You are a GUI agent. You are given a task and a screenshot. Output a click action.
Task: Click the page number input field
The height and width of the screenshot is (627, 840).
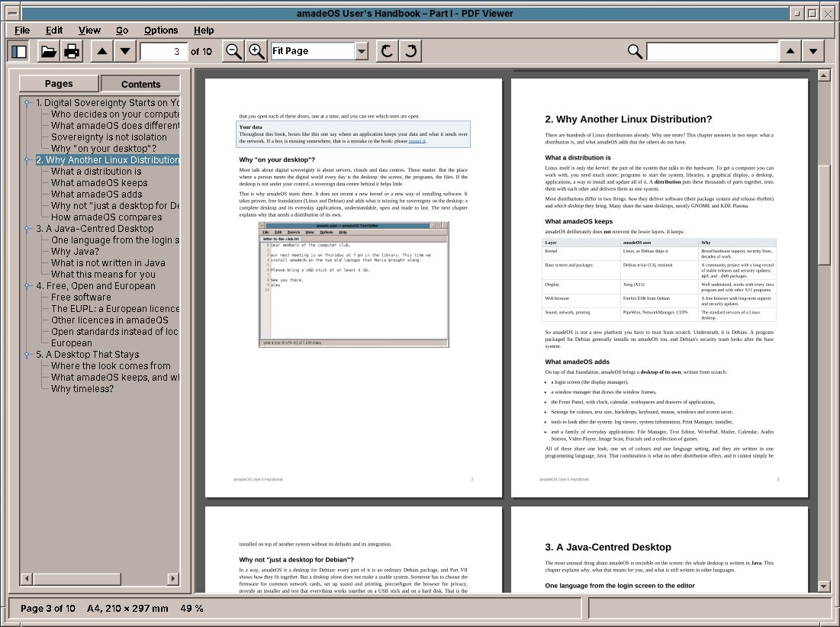[163, 51]
